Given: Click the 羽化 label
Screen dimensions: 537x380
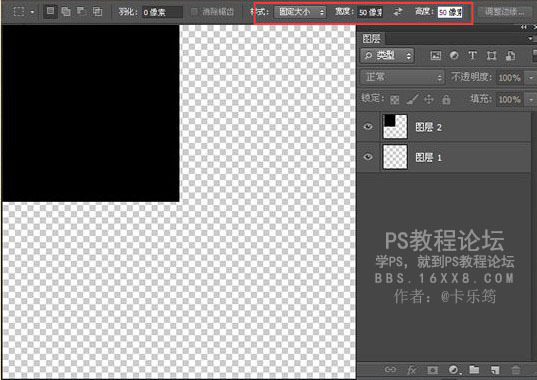Looking at the screenshot, I should tap(128, 12).
